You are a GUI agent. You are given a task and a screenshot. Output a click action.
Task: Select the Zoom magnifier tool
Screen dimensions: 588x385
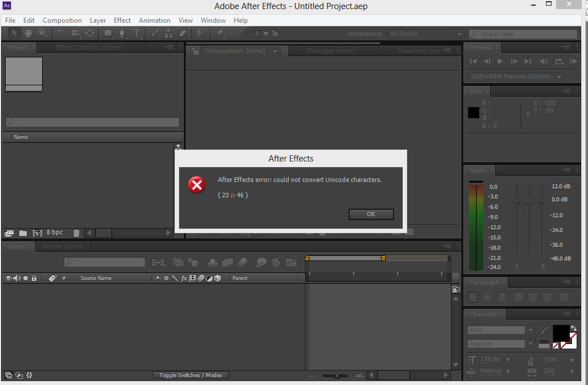(43, 34)
